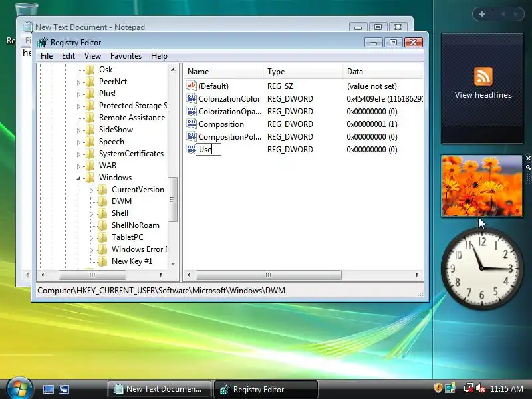Click the SideShow folder icon

(x=90, y=130)
